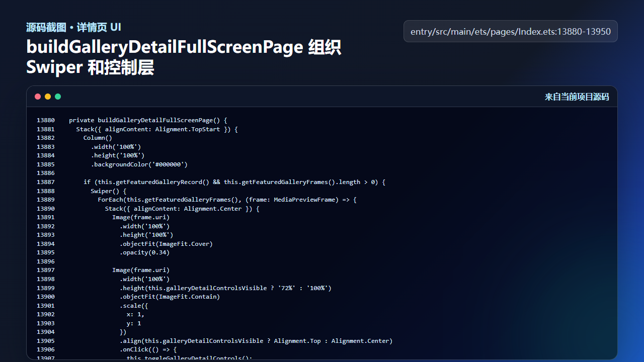
Task: Click Image(frame.uri) on line 13897
Action: click(x=141, y=270)
